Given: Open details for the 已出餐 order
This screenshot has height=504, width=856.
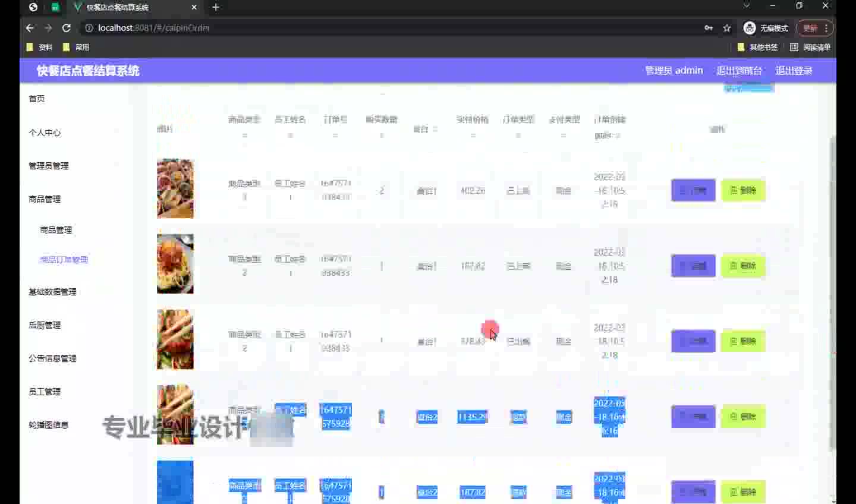Looking at the screenshot, I should tap(693, 341).
